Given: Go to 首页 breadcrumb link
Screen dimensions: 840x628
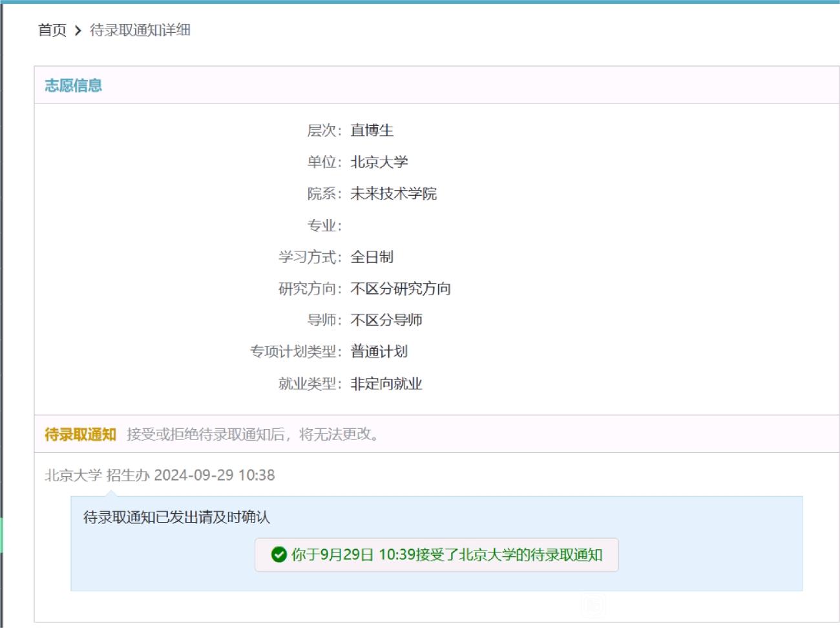Looking at the screenshot, I should 52,30.
